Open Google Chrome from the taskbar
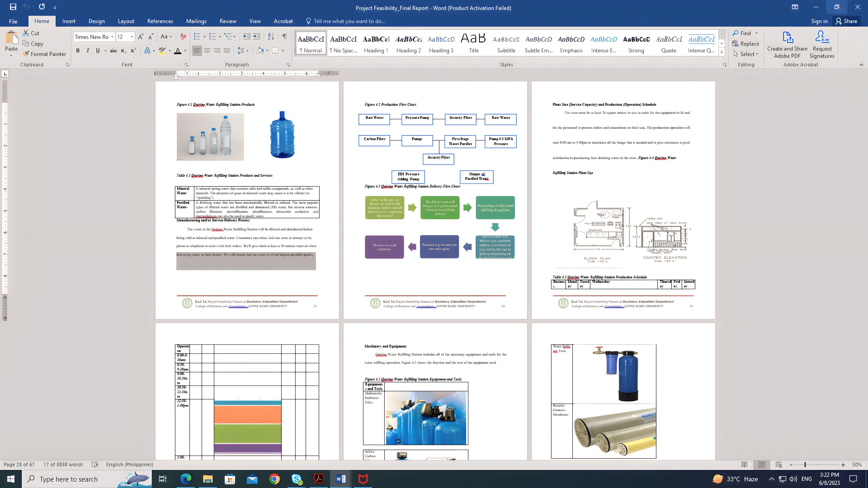 [274, 479]
